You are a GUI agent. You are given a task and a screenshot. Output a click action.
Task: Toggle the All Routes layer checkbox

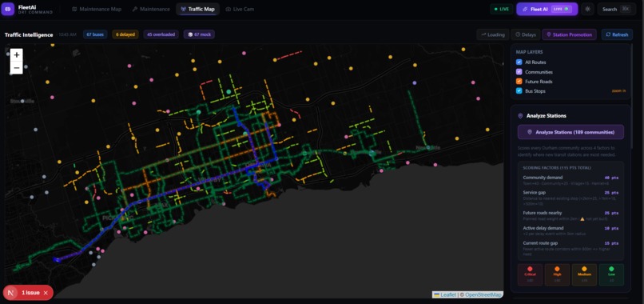[519, 62]
